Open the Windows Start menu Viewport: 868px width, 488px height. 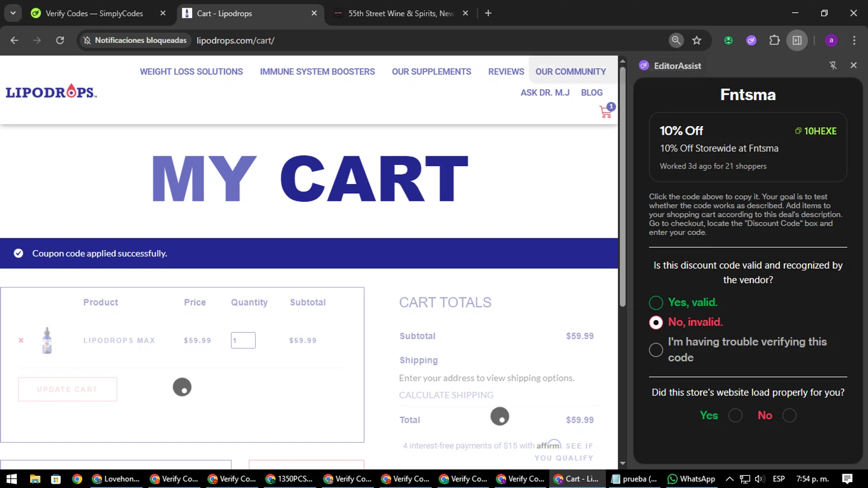coord(12,479)
